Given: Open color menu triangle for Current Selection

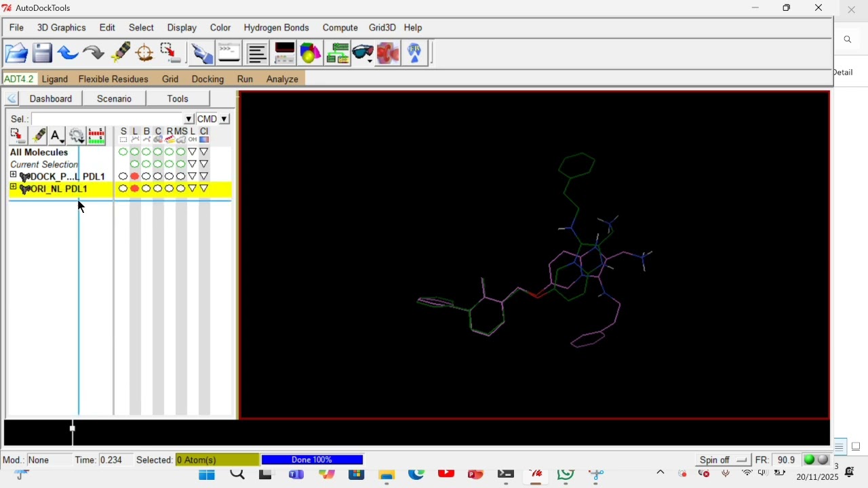Looking at the screenshot, I should tap(204, 165).
